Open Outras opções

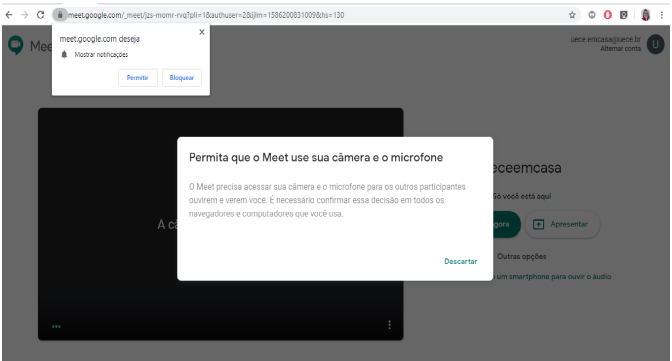(x=522, y=256)
